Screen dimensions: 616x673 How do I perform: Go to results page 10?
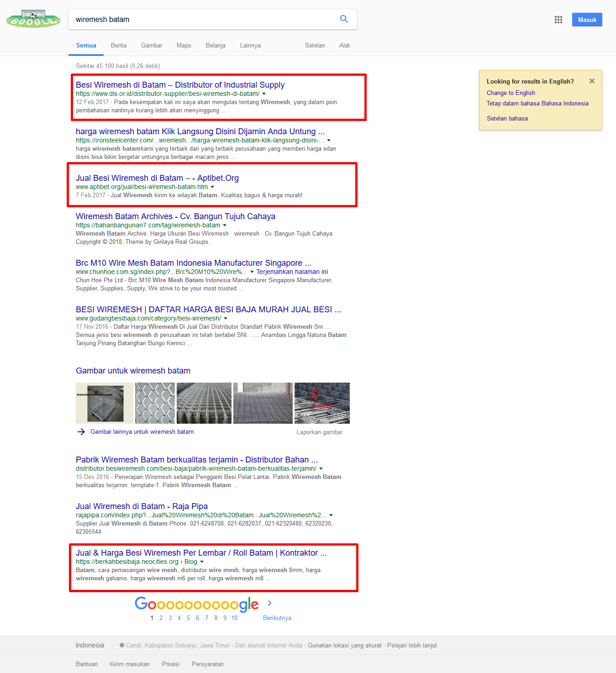click(234, 618)
